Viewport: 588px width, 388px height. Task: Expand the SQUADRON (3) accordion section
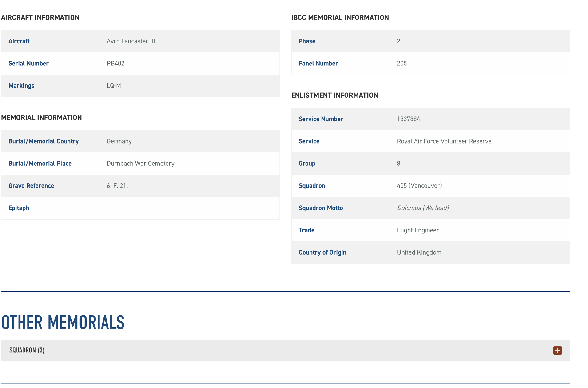(27, 350)
